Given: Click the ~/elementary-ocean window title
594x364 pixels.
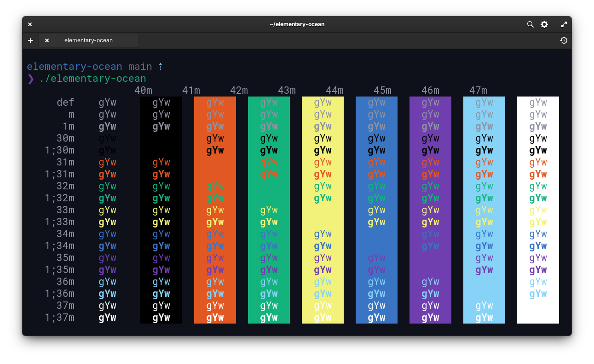Looking at the screenshot, I should coord(297,24).
